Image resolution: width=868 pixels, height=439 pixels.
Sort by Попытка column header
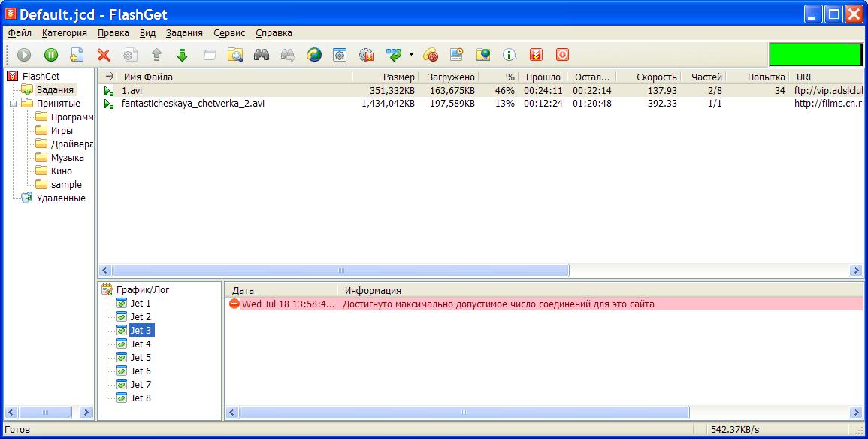(758, 77)
